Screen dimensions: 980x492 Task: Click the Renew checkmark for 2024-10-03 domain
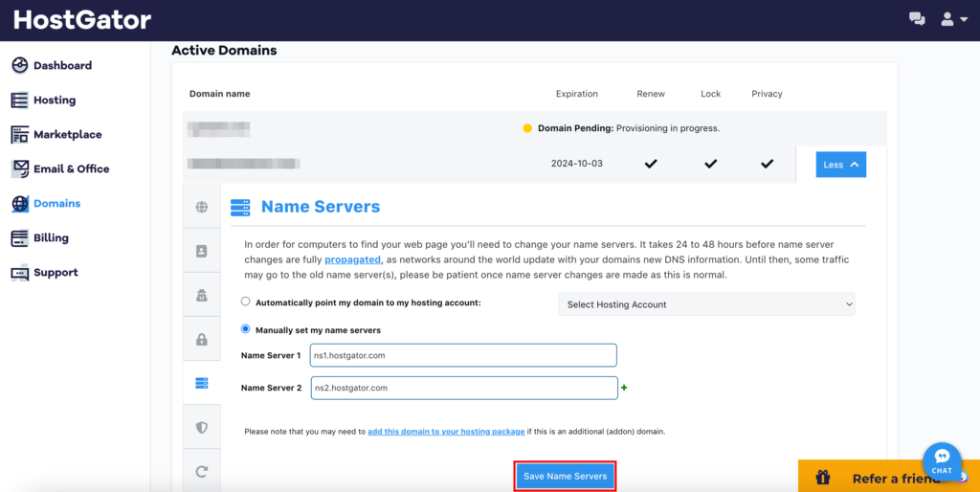tap(651, 164)
